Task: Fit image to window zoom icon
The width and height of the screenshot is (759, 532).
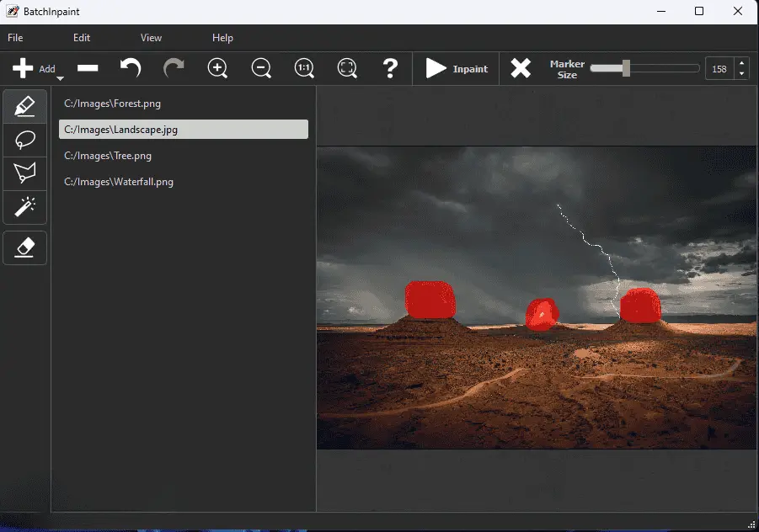Action: pos(347,68)
